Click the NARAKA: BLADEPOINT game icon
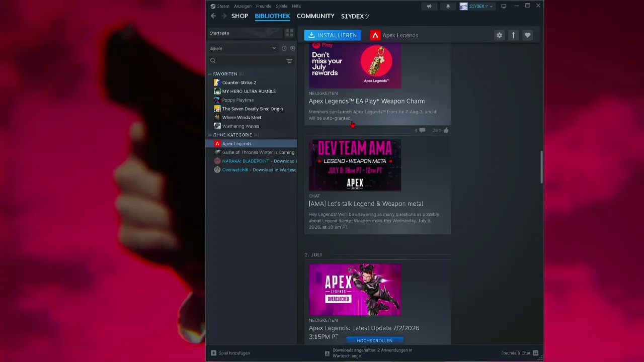 (217, 161)
